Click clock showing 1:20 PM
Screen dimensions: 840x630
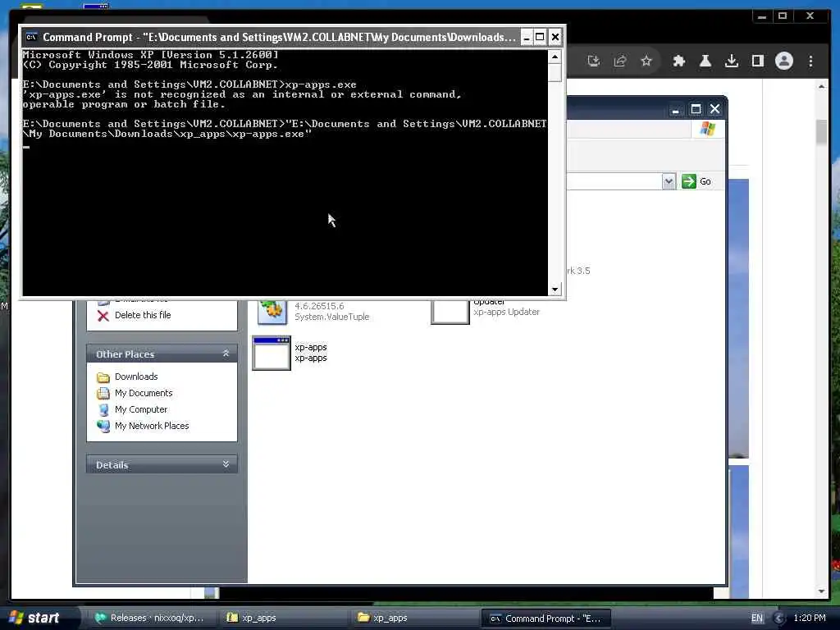(x=809, y=618)
